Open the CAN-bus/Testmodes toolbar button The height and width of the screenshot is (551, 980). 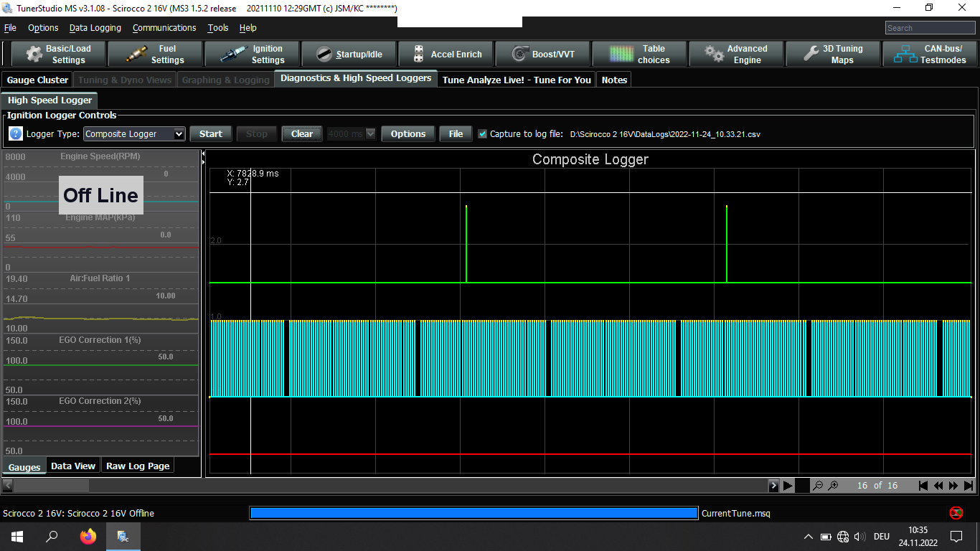[x=930, y=55]
